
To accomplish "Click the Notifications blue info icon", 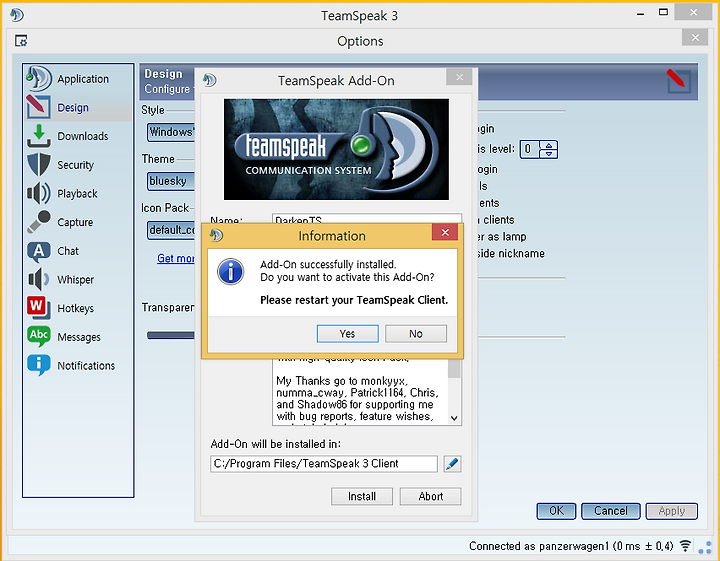I will [39, 365].
